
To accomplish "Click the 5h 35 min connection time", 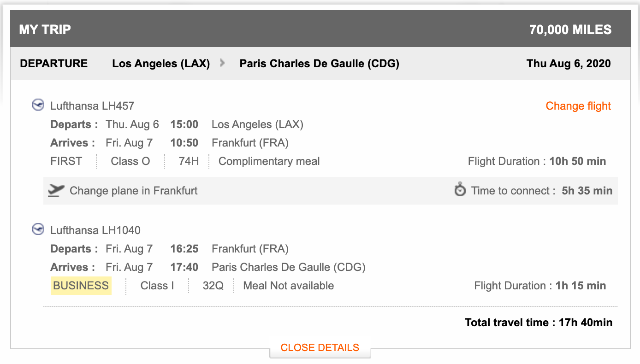I will tap(587, 191).
